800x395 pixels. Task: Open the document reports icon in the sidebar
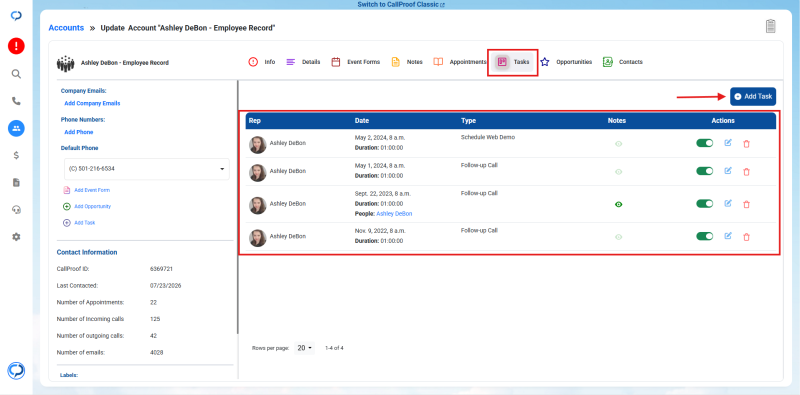pyautogui.click(x=16, y=183)
